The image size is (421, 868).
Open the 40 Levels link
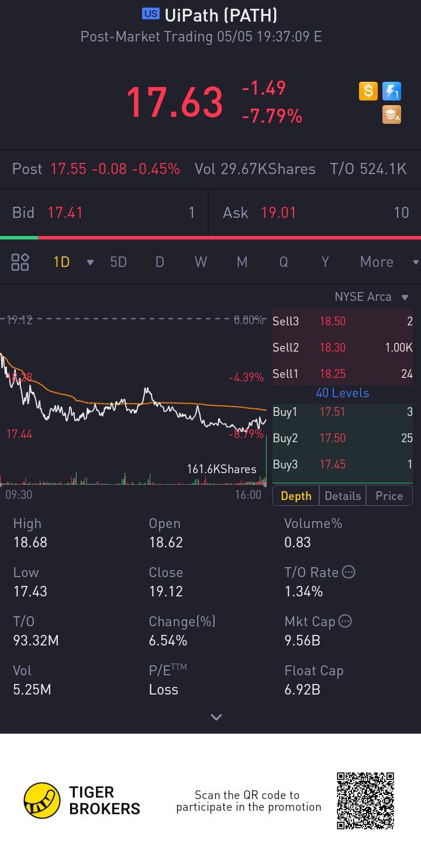click(x=343, y=393)
